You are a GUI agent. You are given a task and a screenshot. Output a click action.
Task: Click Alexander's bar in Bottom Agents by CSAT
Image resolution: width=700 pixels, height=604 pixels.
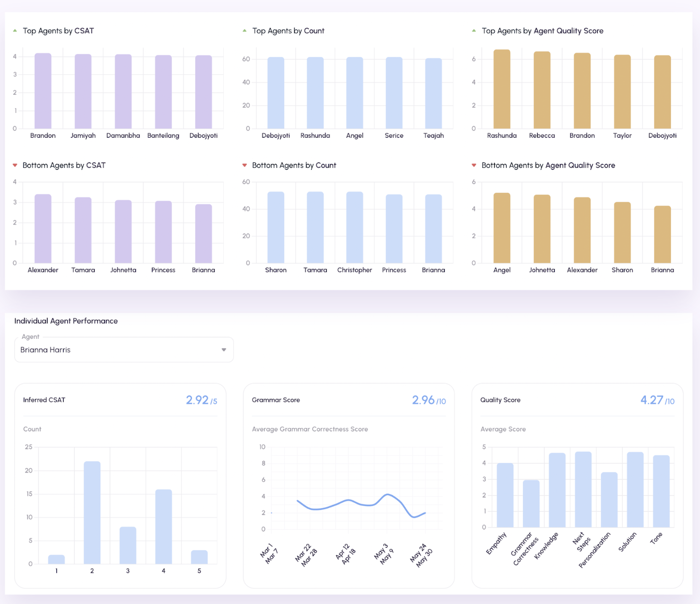[x=43, y=229]
